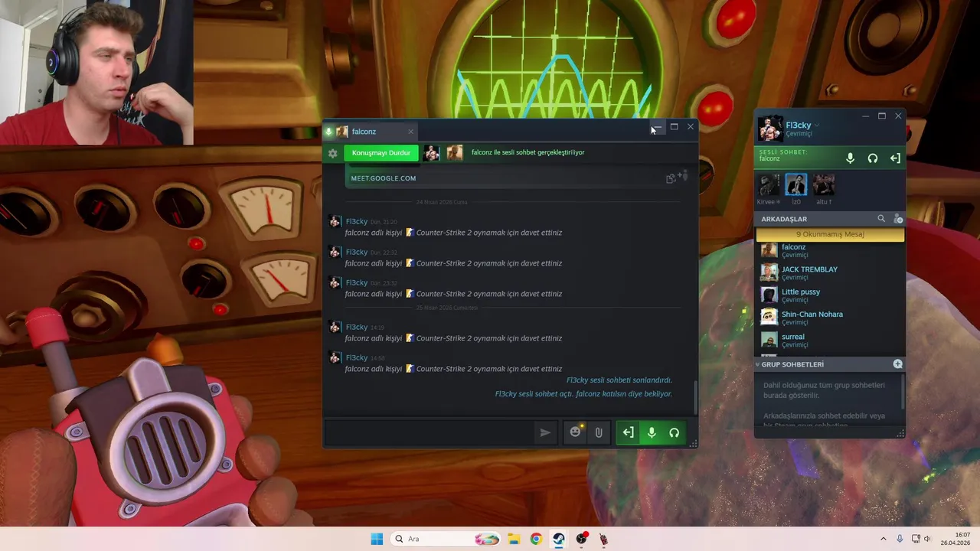
Task: Leave voice chat from friends list window
Action: pyautogui.click(x=895, y=158)
